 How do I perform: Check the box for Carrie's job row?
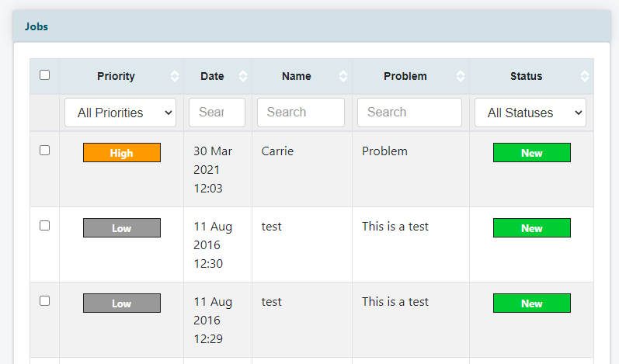tap(44, 151)
